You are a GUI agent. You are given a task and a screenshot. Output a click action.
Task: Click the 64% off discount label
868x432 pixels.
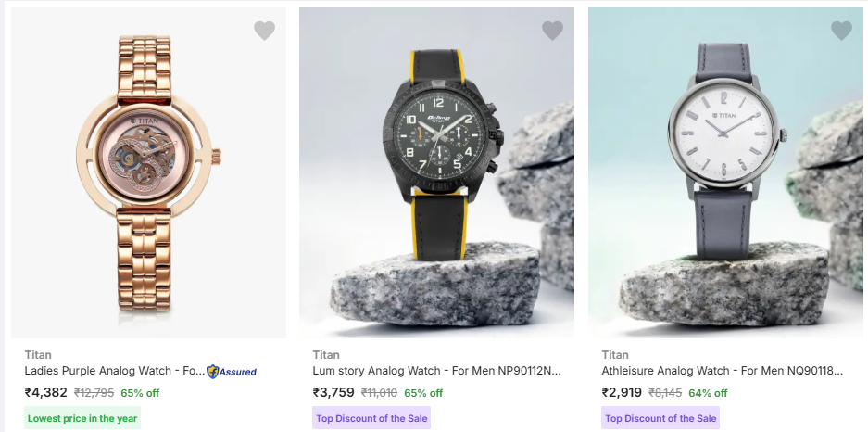(x=708, y=393)
